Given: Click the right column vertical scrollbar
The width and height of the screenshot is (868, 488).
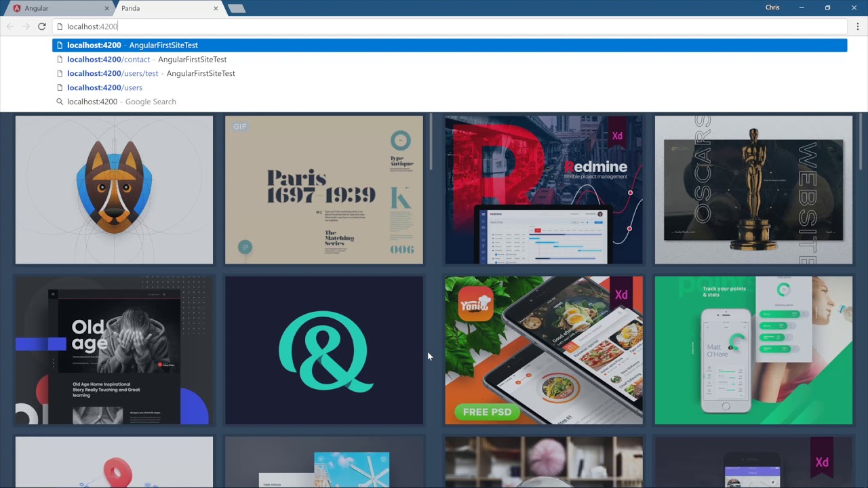Looking at the screenshot, I should point(861,142).
